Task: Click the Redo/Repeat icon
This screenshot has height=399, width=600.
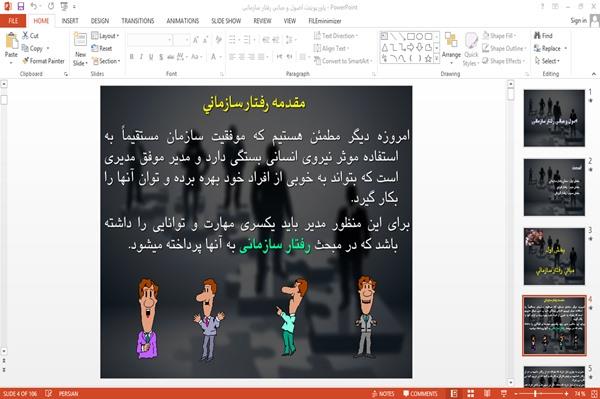Action: [x=51, y=6]
